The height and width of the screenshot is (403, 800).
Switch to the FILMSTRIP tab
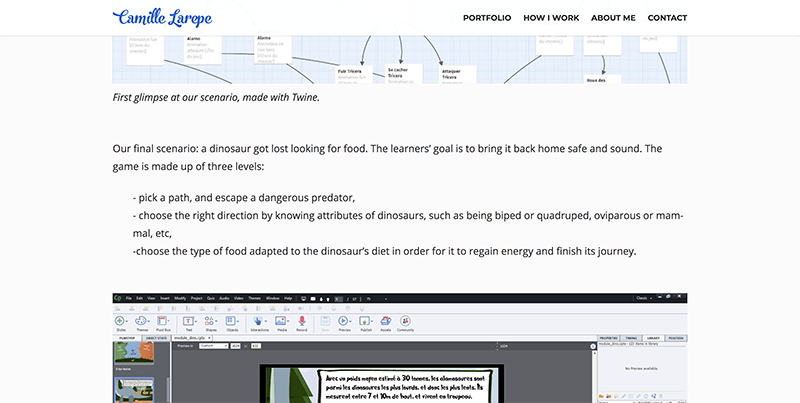click(127, 338)
